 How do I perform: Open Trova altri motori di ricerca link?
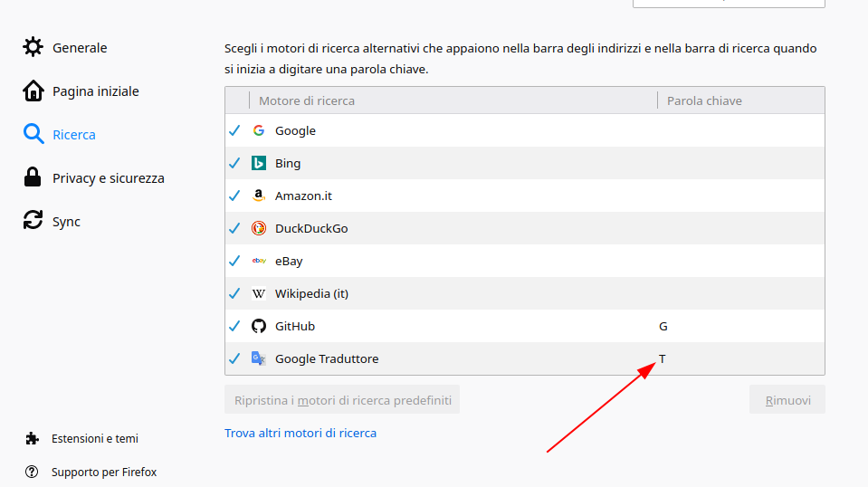click(300, 433)
